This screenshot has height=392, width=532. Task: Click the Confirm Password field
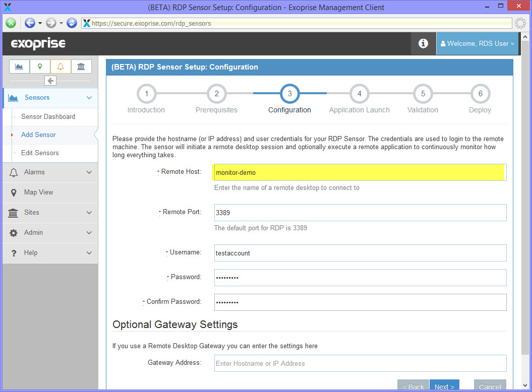click(x=360, y=302)
